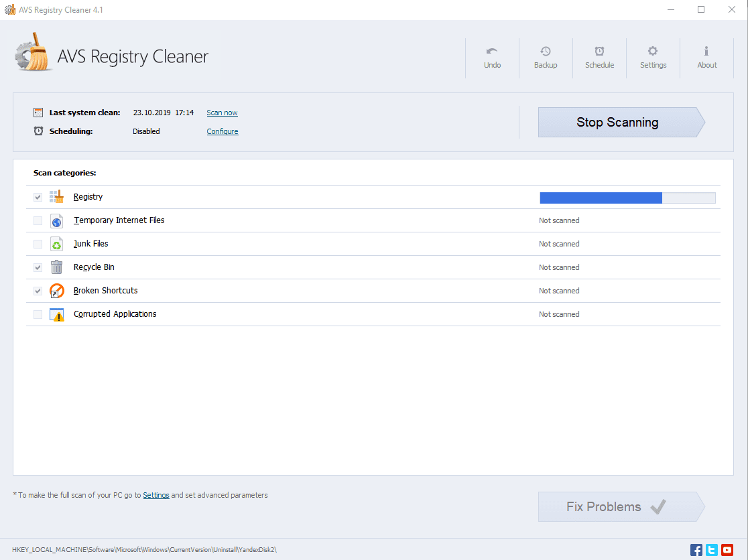Toggle the Broken Shortcuts checkbox
Image resolution: width=748 pixels, height=560 pixels.
pos(38,291)
